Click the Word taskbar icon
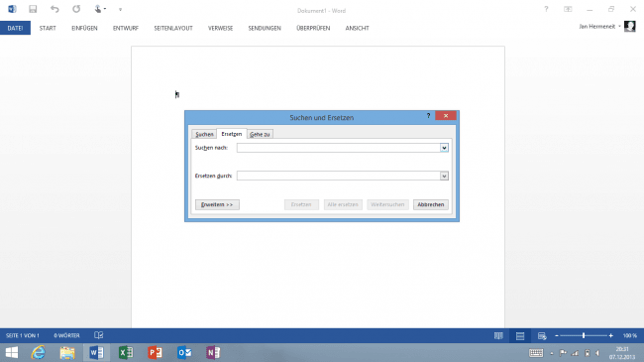The width and height of the screenshot is (644, 362). [x=96, y=352]
